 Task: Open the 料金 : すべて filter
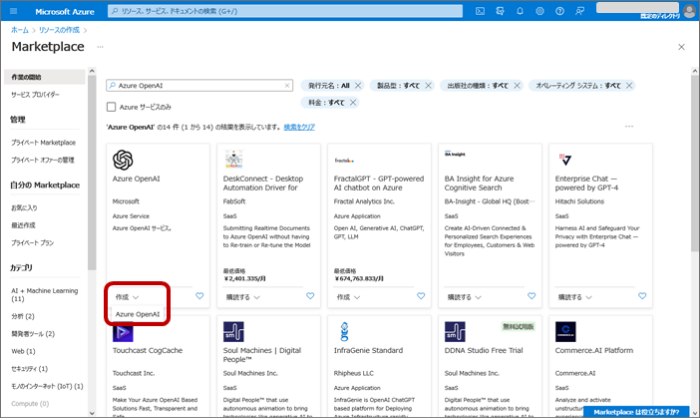coord(326,103)
